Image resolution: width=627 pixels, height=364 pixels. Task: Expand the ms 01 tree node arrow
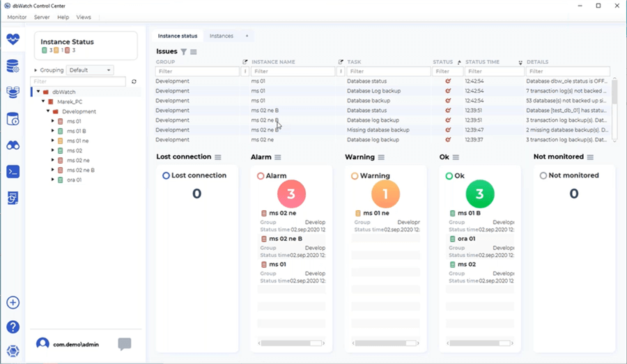[x=53, y=120]
